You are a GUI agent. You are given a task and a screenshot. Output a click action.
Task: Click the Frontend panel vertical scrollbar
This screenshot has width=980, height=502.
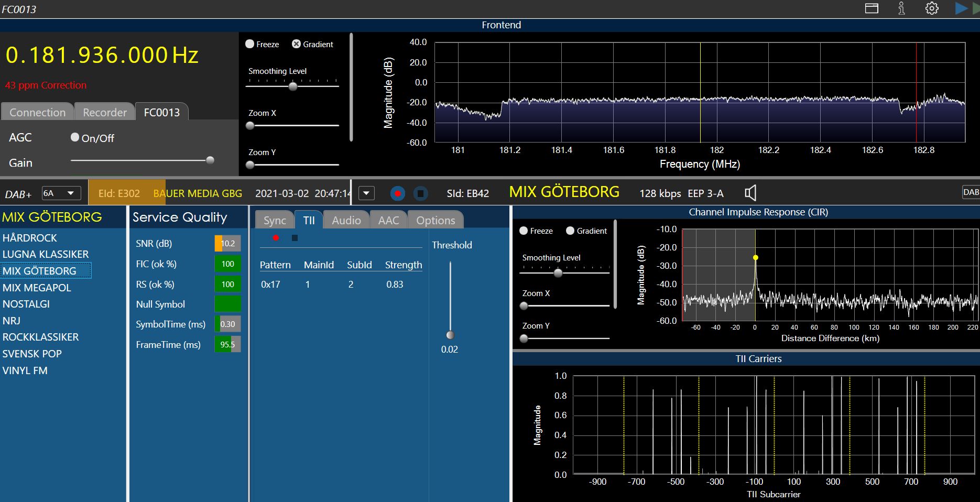351,87
